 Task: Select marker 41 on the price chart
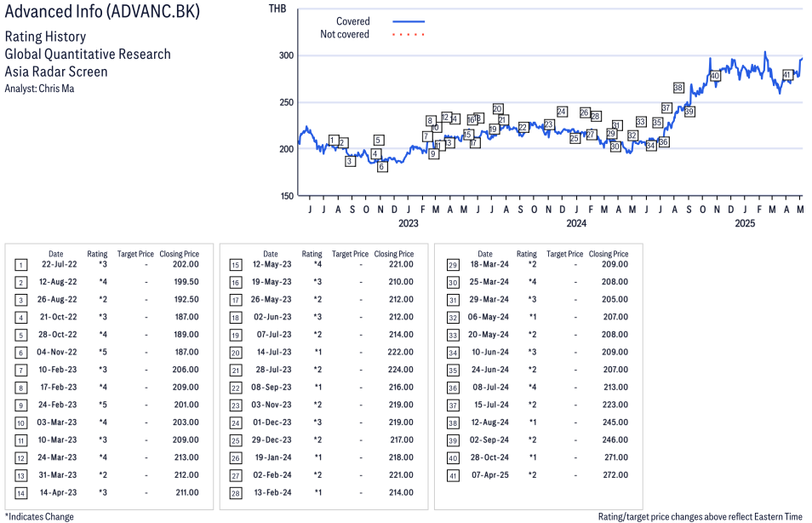787,75
